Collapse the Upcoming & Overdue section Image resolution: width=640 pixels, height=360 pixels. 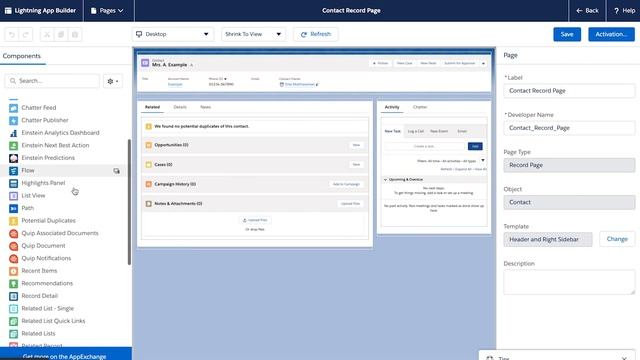click(x=385, y=180)
